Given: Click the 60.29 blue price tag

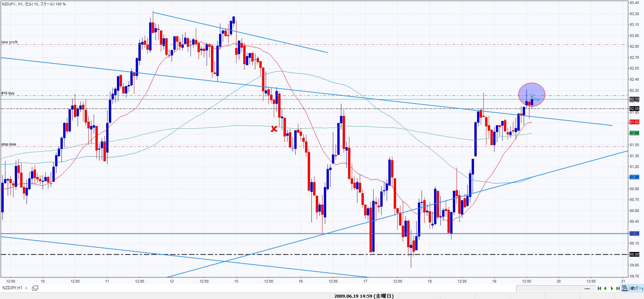Looking at the screenshot, I should tap(634, 233).
